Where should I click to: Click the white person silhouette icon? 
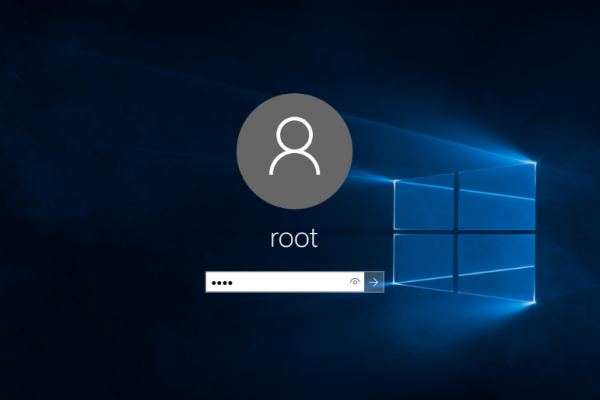tap(294, 146)
